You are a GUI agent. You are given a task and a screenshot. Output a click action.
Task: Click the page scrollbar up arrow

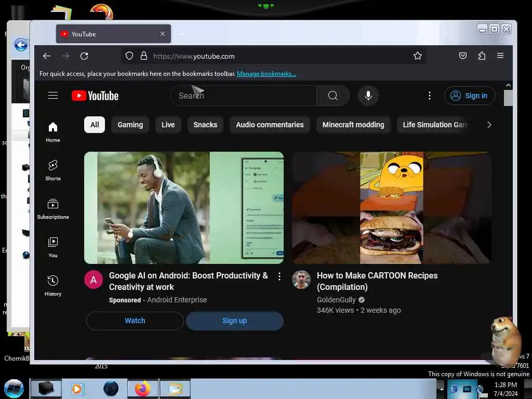pos(508,86)
